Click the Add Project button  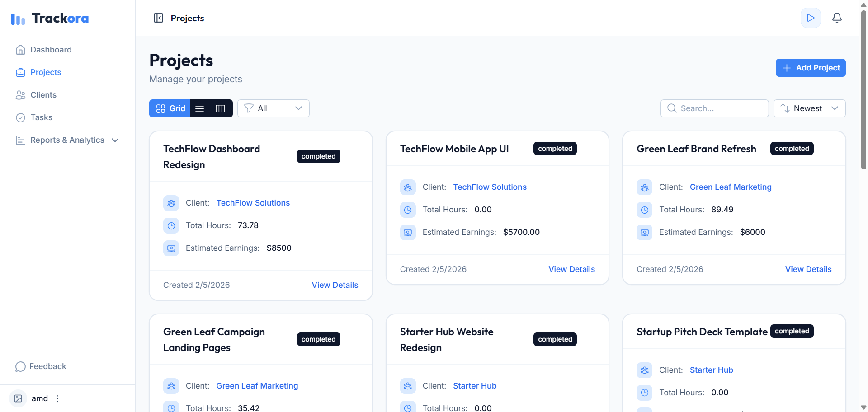pos(811,68)
